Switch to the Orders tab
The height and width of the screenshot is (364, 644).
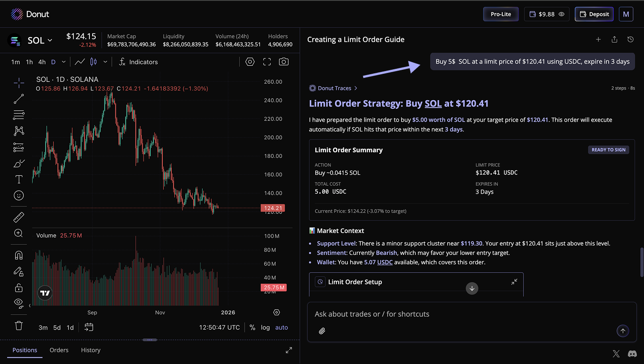pyautogui.click(x=59, y=350)
